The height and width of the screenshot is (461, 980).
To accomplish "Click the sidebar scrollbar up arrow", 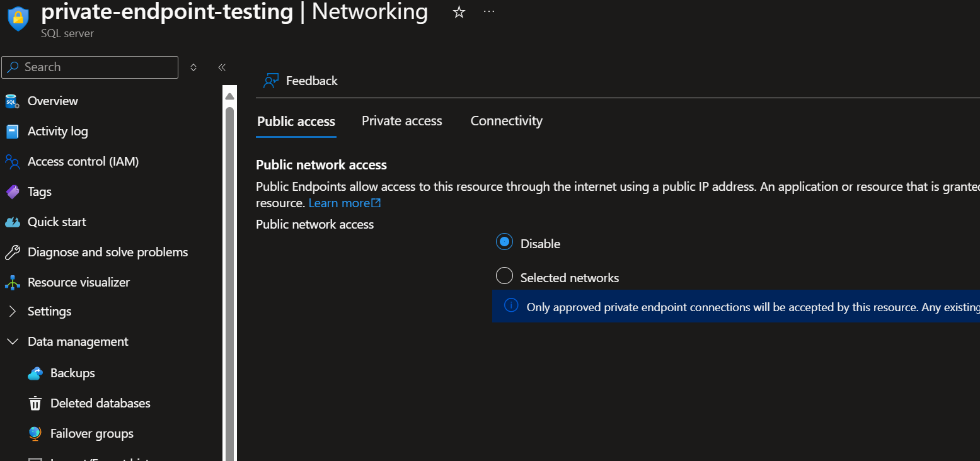I will (230, 96).
